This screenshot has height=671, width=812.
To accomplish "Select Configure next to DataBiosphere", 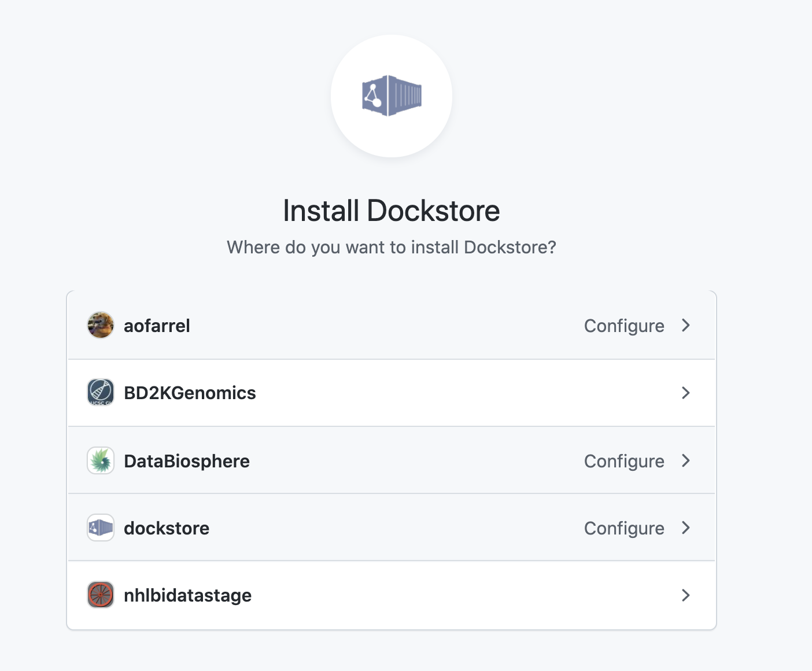I will point(623,461).
